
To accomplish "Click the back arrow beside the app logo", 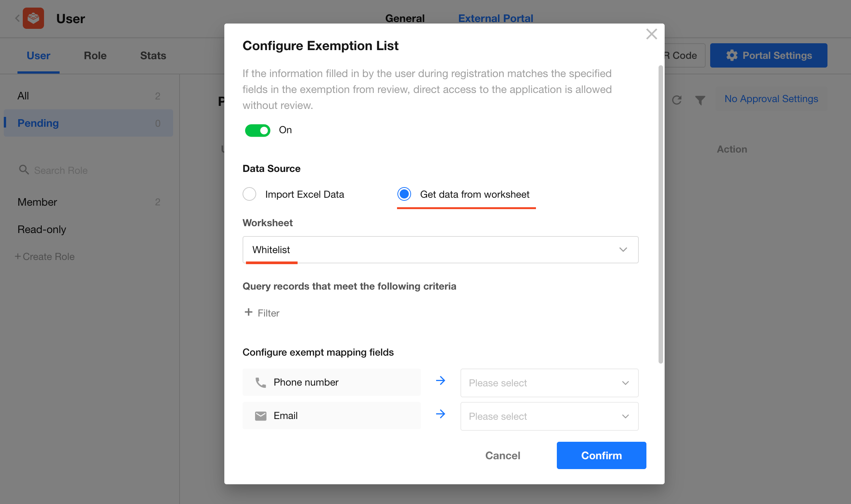I will coord(17,18).
